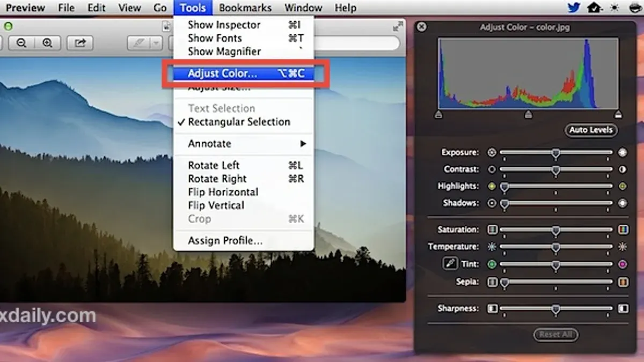Choose Rotate Right menu entry

click(244, 179)
